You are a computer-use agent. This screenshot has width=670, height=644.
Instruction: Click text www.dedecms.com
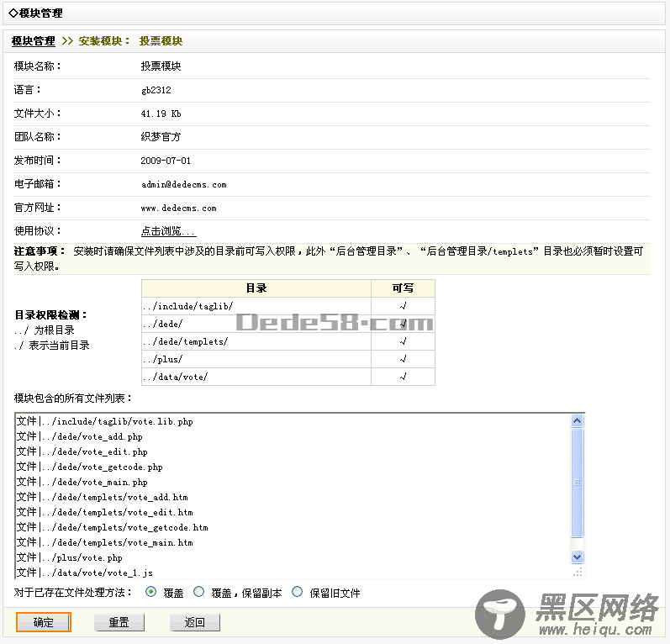point(178,209)
